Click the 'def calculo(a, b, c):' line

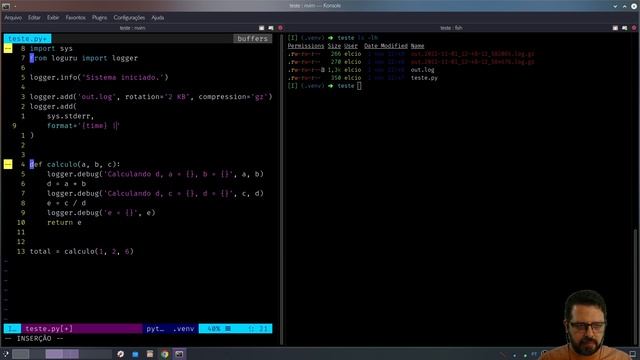(x=75, y=164)
